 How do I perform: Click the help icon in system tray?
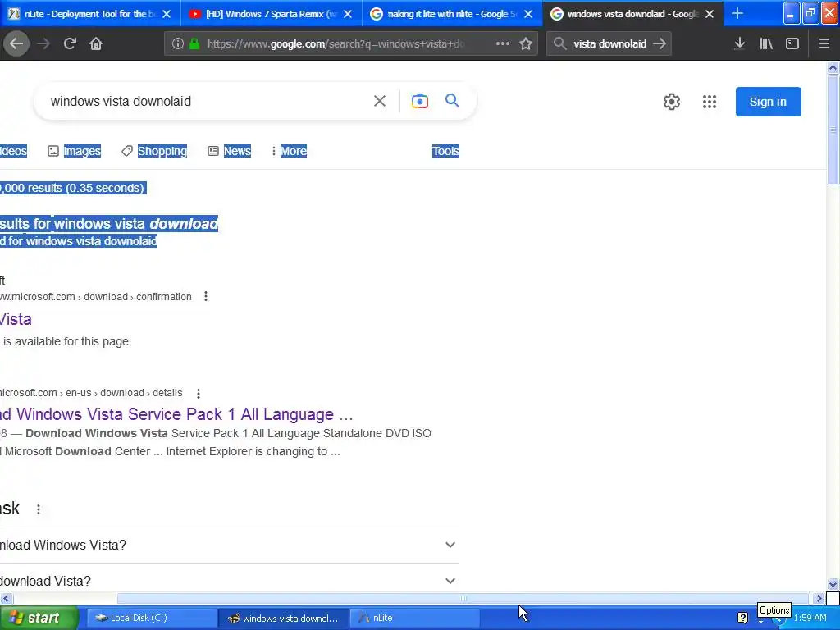tap(742, 618)
